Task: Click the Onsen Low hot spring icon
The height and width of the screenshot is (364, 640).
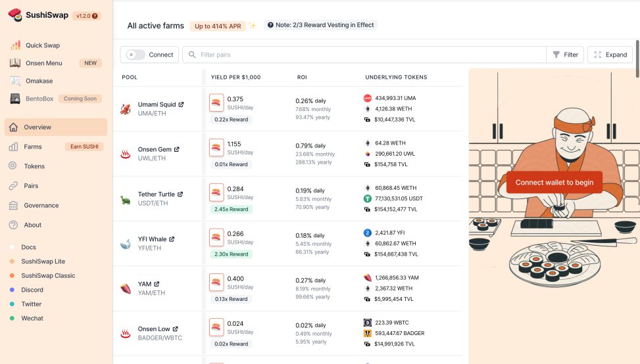Action: tap(125, 334)
